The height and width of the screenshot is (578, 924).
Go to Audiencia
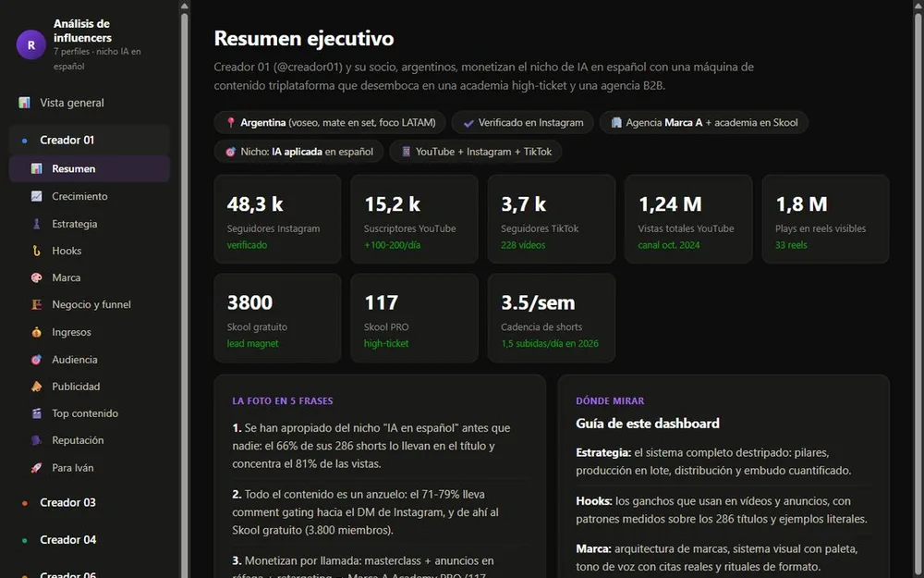coord(90,359)
